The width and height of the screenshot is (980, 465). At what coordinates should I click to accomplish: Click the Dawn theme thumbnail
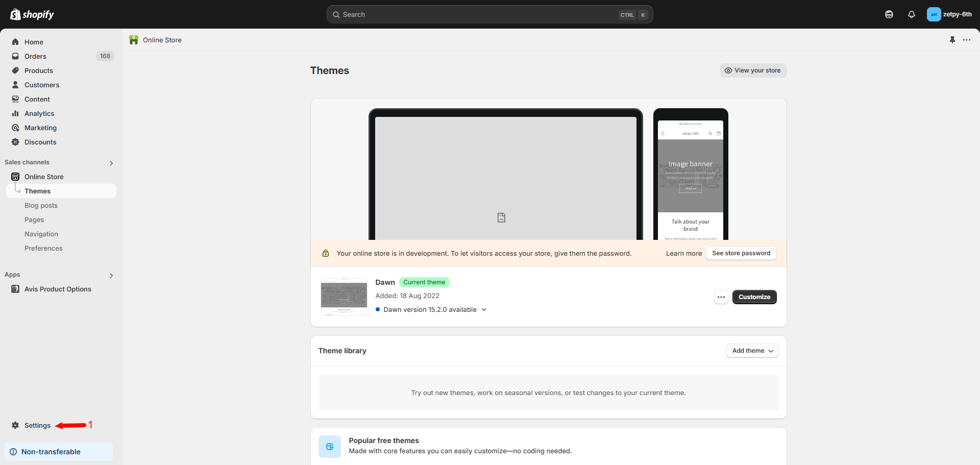(x=344, y=297)
